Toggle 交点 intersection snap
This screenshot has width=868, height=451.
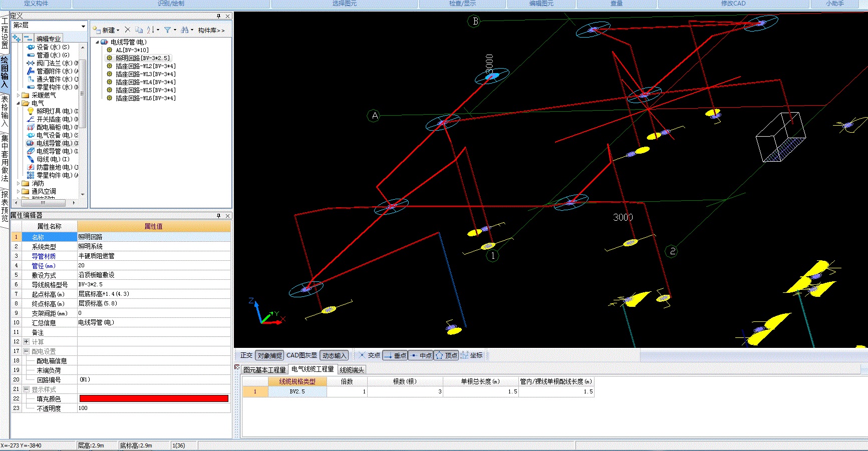pyautogui.click(x=369, y=355)
